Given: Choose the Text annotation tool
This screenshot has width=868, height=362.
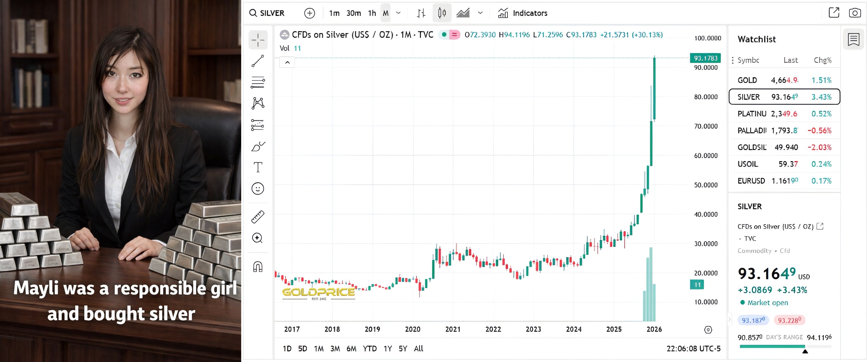Looking at the screenshot, I should pyautogui.click(x=258, y=167).
